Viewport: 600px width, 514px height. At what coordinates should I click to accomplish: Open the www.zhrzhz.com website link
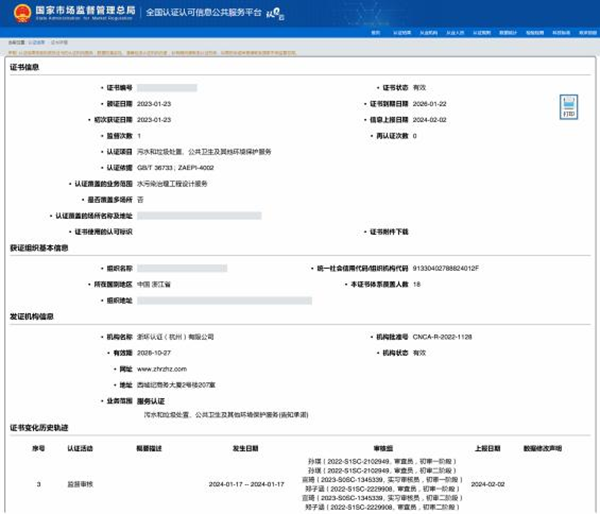tap(158, 369)
